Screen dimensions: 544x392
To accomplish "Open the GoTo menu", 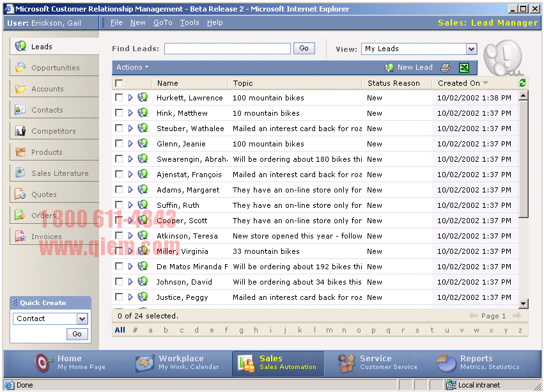I will (x=163, y=22).
